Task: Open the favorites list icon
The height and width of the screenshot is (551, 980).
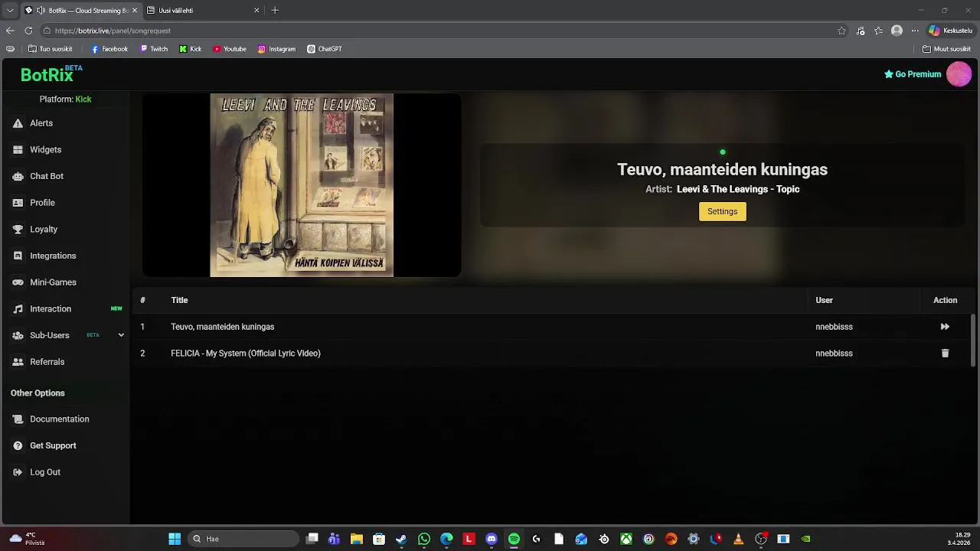Action: pyautogui.click(x=879, y=31)
